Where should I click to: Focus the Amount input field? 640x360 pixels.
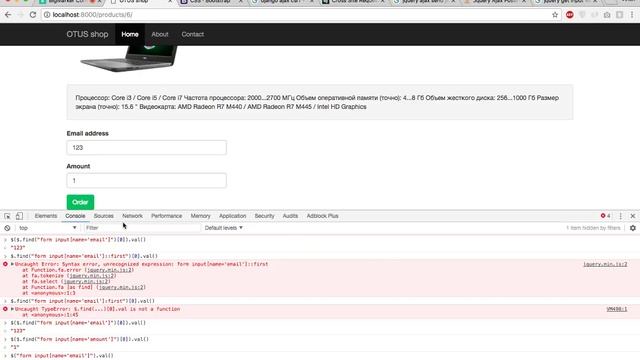[147, 180]
